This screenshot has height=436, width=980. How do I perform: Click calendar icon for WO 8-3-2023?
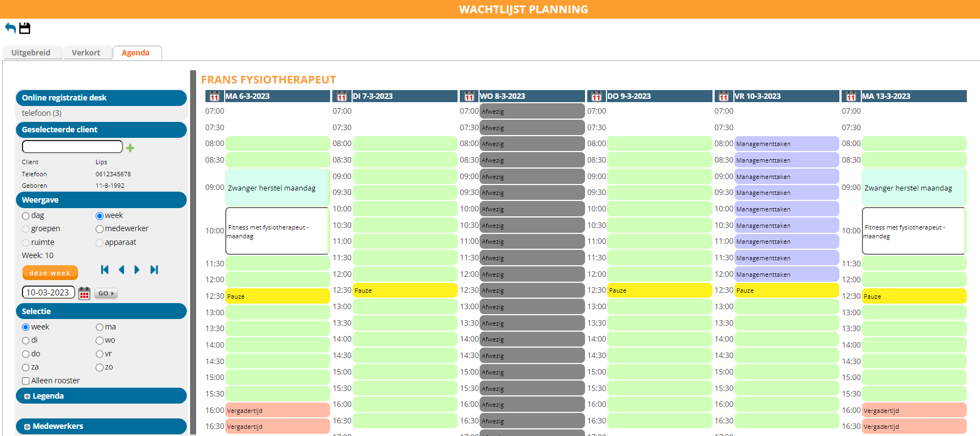469,97
